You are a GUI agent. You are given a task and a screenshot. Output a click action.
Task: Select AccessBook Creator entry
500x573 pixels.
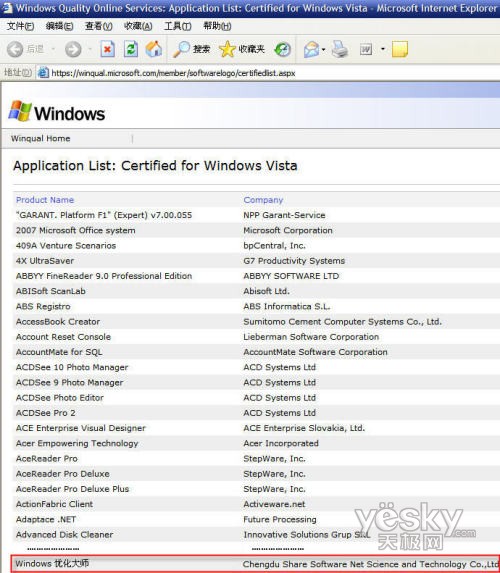pyautogui.click(x=58, y=322)
